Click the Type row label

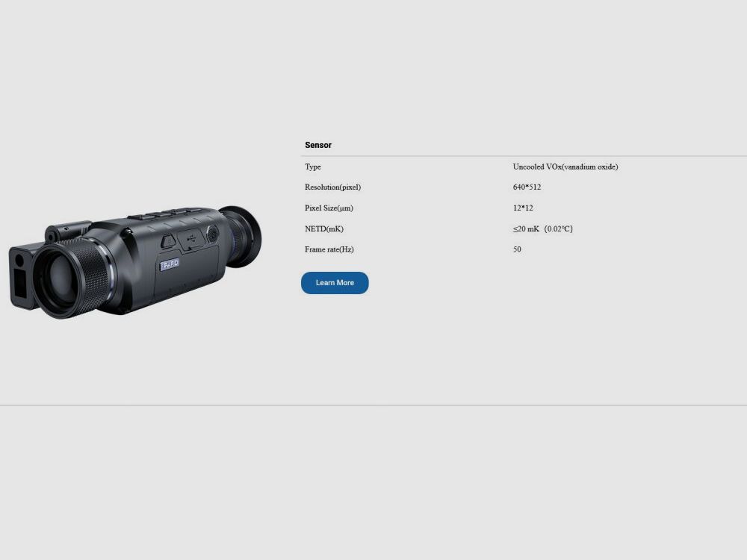tap(313, 167)
